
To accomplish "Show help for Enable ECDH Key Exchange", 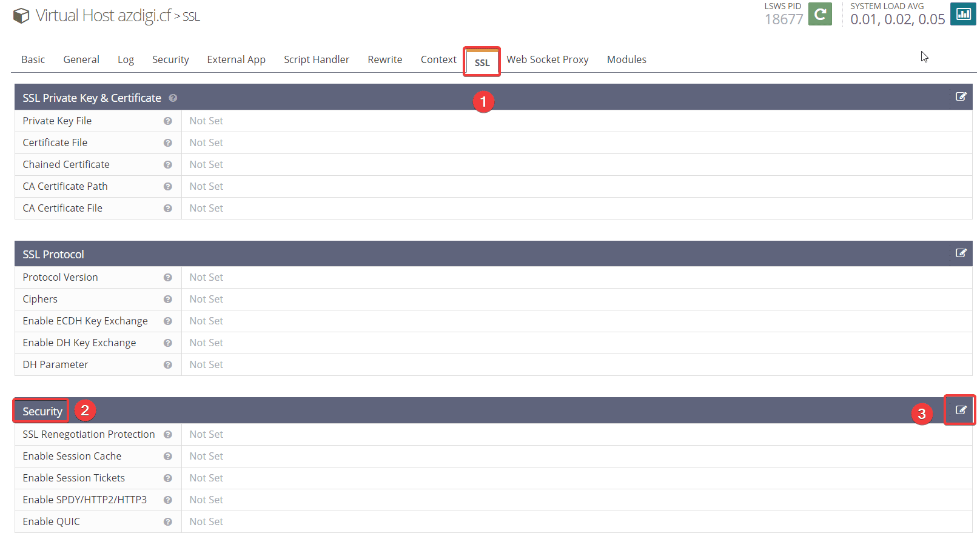I will (168, 321).
